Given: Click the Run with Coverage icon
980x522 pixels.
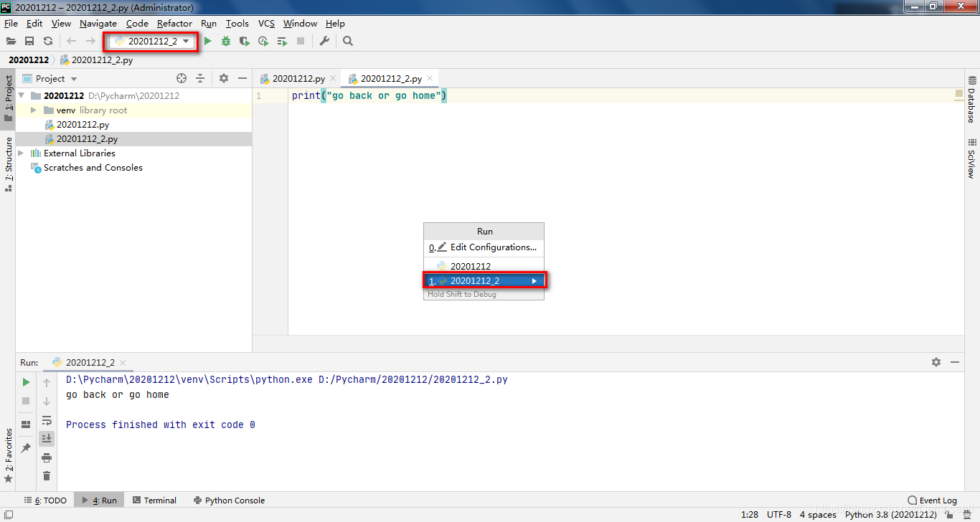Looking at the screenshot, I should 245,41.
